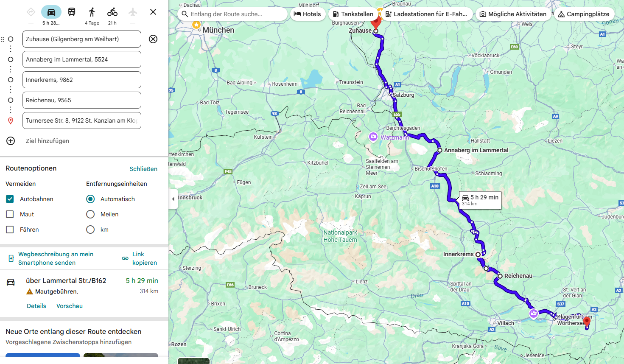Click the red destination pin near Klagenfurt
The height and width of the screenshot is (364, 624).
tap(587, 322)
